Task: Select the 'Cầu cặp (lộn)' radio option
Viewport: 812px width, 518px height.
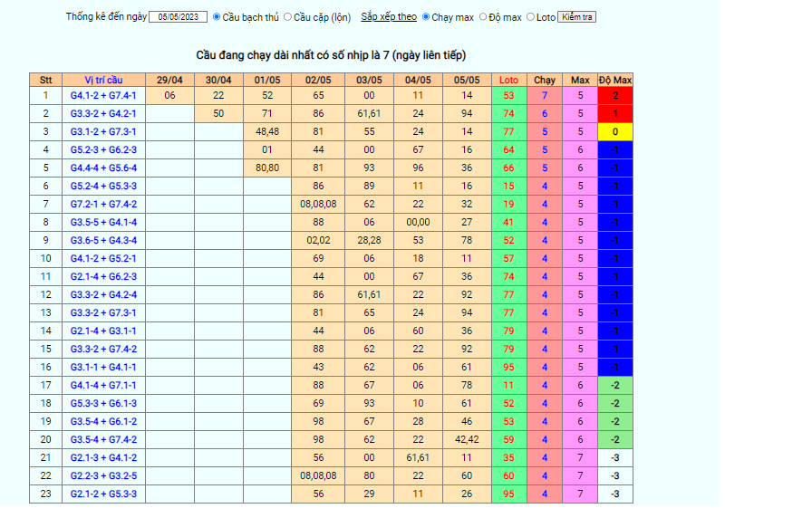Action: point(288,17)
